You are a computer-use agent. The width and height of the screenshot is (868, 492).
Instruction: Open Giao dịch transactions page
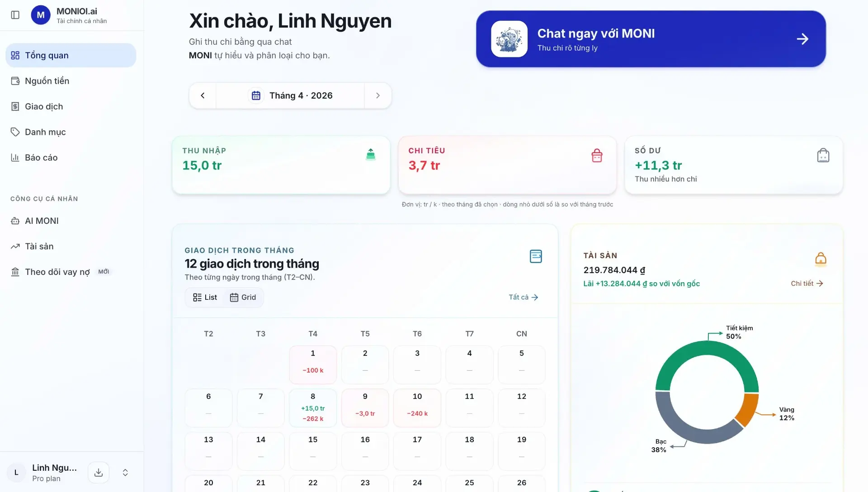(71, 106)
